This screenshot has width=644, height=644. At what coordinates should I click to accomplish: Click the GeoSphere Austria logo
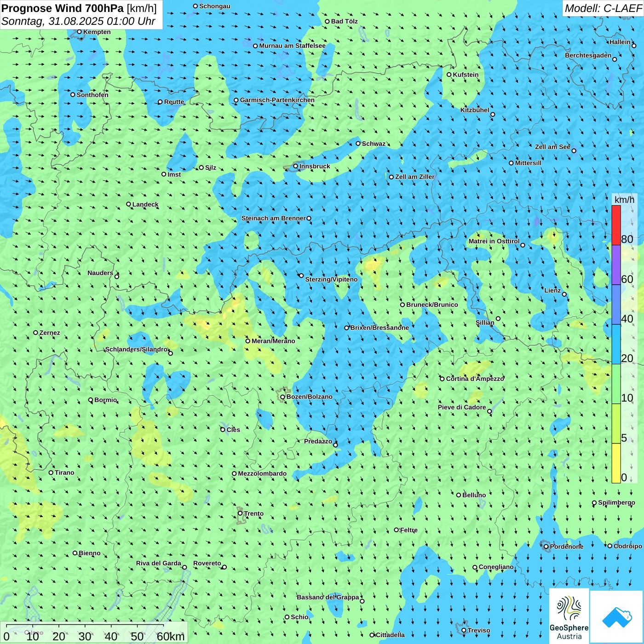(569, 616)
